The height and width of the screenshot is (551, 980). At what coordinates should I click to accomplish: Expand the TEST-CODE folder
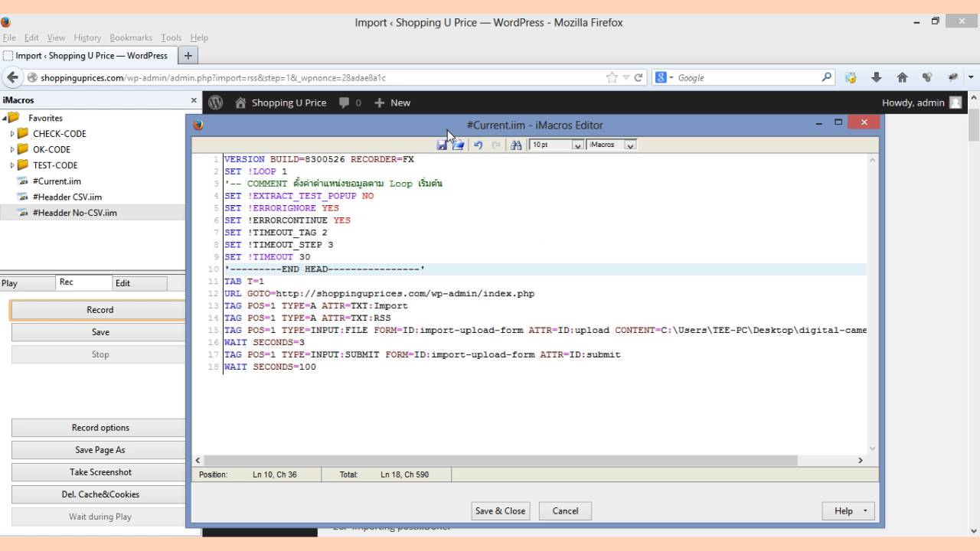point(12,165)
